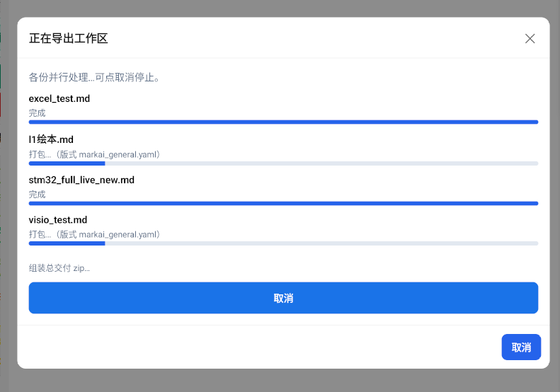Select the excel_test.md file name
The width and height of the screenshot is (560, 392).
[x=59, y=98]
